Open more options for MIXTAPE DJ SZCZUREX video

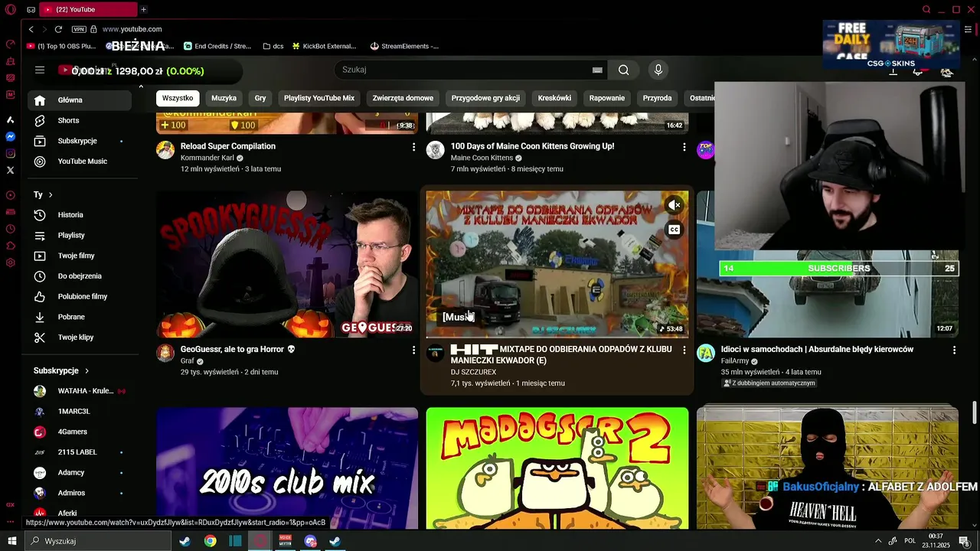coord(684,350)
